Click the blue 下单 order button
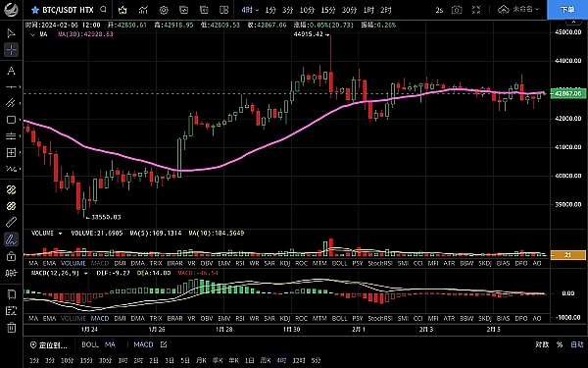 click(x=567, y=10)
